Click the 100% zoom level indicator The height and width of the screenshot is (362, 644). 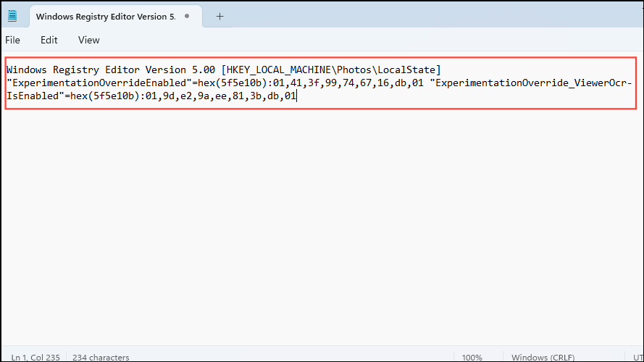[472, 357]
